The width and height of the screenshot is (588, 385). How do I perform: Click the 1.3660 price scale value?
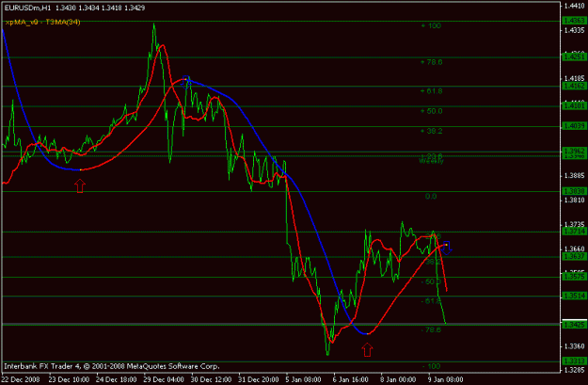pyautogui.click(x=574, y=249)
